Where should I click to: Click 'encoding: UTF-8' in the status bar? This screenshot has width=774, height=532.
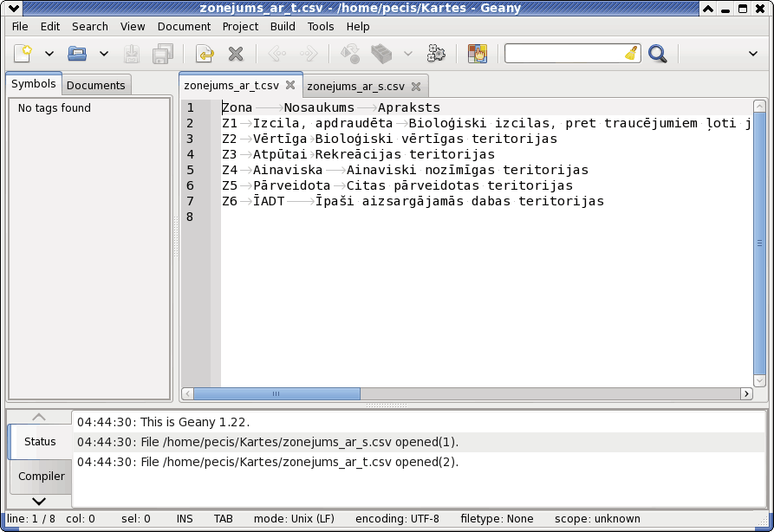(397, 519)
